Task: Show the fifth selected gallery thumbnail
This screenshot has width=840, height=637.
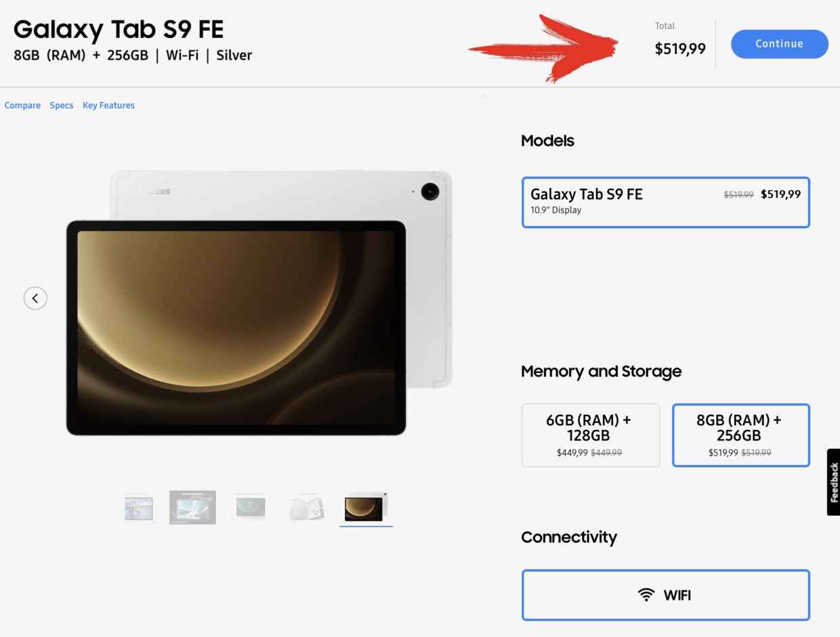Action: coord(366,508)
